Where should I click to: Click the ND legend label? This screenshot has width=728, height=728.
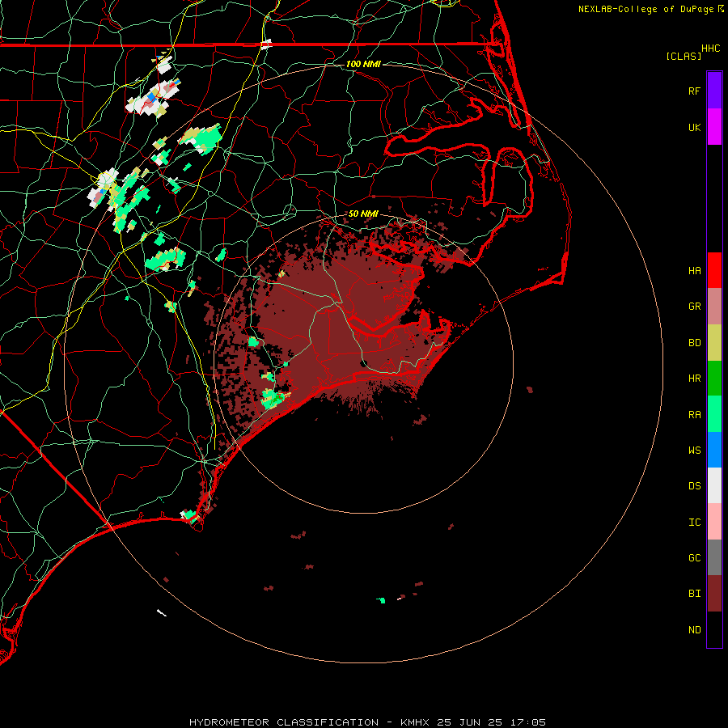coord(694,629)
